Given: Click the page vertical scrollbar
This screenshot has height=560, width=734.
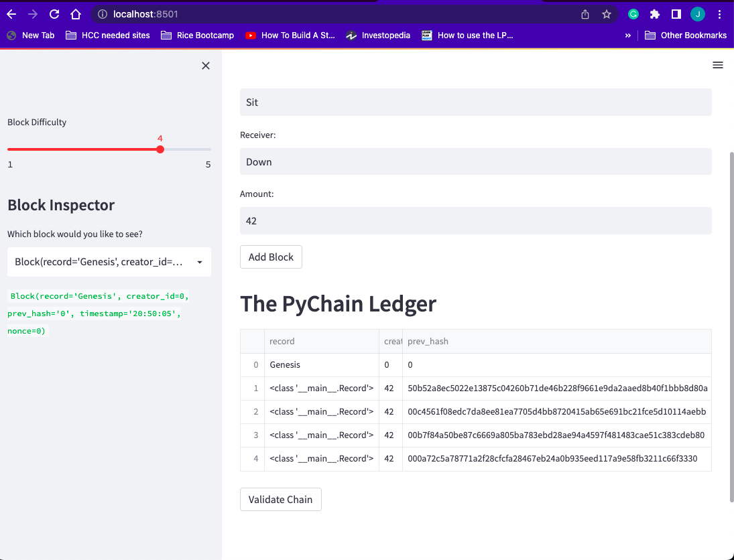Looking at the screenshot, I should pos(731,326).
